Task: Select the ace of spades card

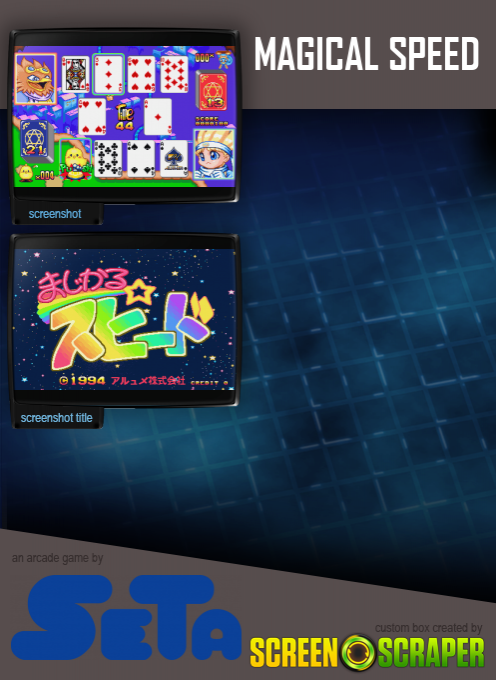Action: tap(174, 159)
